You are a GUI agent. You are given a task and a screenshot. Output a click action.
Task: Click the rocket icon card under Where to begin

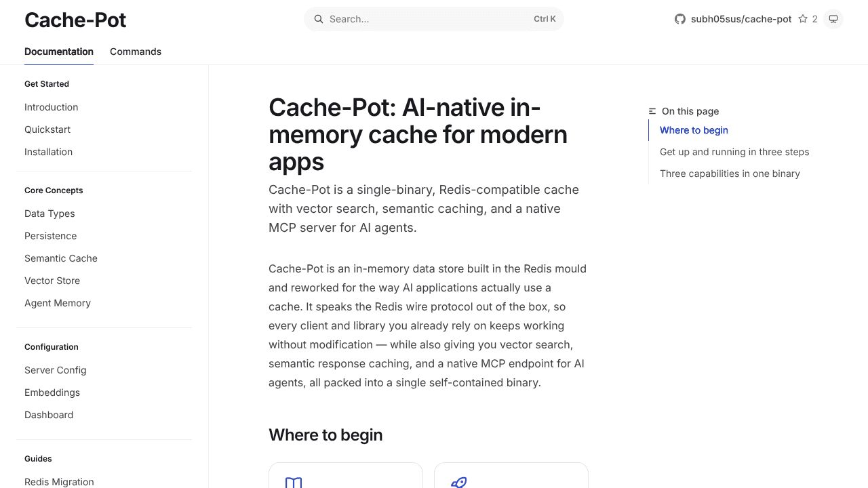(x=511, y=475)
